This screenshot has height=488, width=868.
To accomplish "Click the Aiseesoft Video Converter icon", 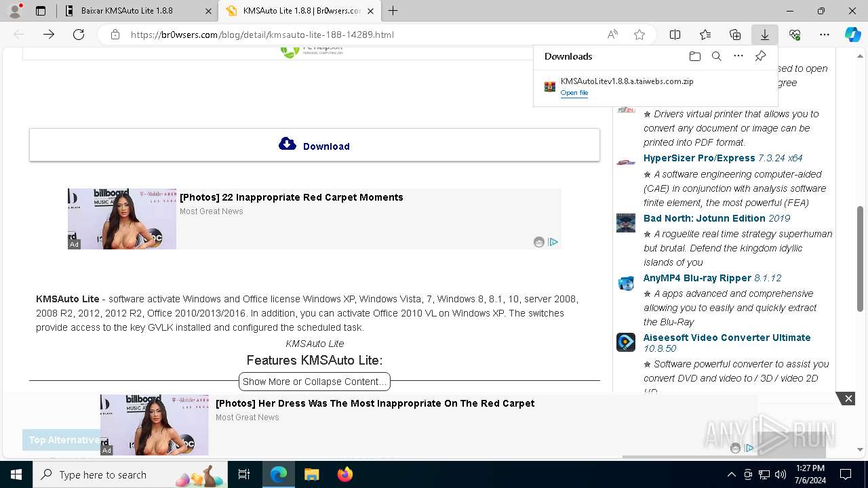I will point(626,342).
